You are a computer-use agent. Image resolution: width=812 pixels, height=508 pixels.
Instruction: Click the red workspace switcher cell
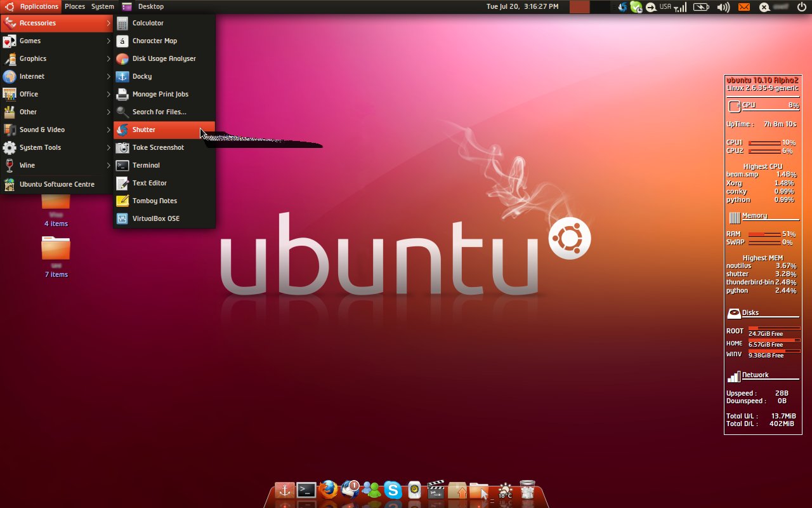(579, 7)
